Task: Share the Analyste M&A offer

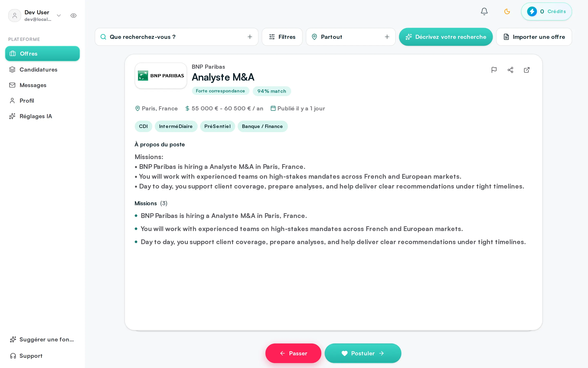Action: (510, 70)
